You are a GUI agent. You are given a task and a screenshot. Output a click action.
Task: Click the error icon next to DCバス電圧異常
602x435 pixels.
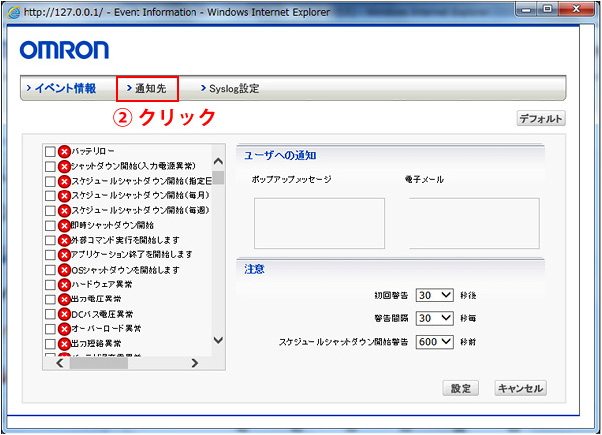tap(64, 314)
